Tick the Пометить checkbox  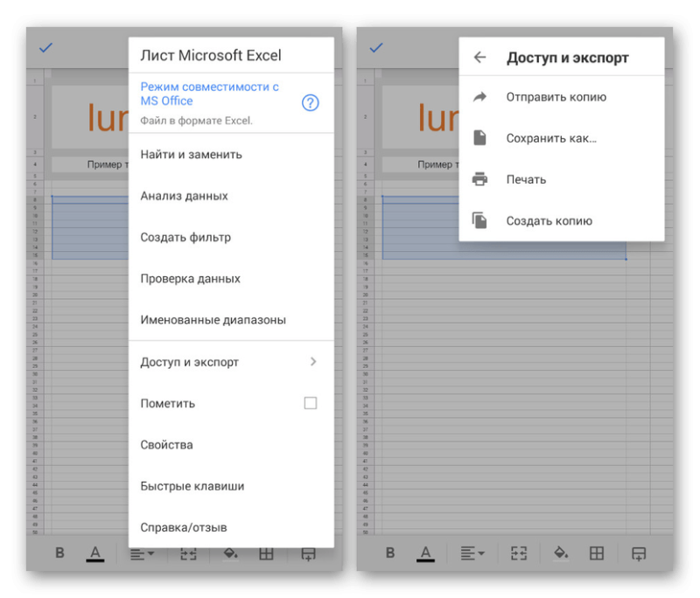(x=311, y=403)
